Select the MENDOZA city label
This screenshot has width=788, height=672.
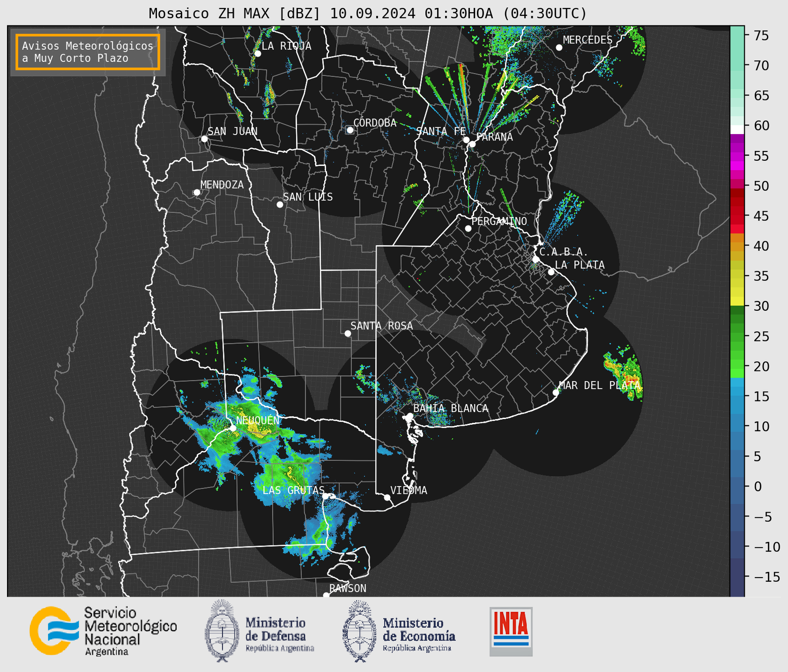point(222,185)
